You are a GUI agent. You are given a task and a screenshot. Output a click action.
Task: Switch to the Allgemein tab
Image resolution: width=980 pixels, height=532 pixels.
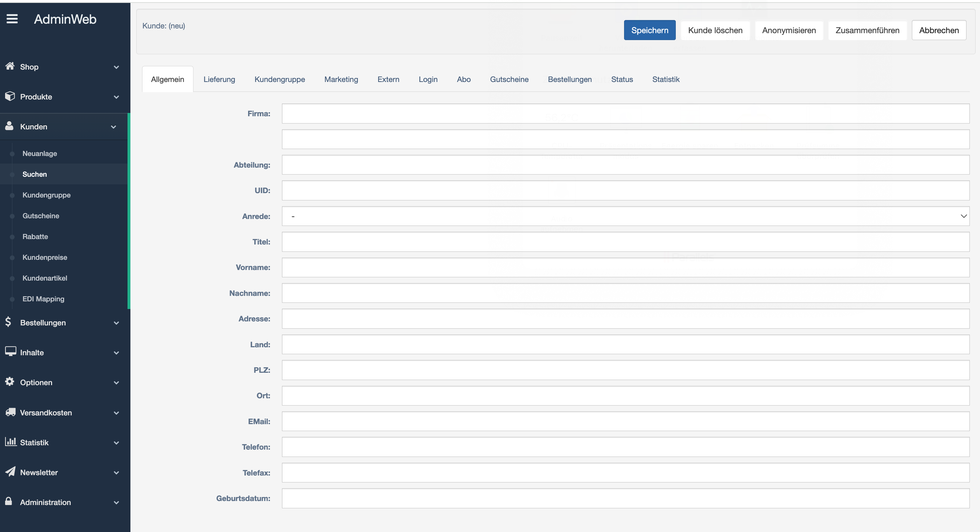167,79
